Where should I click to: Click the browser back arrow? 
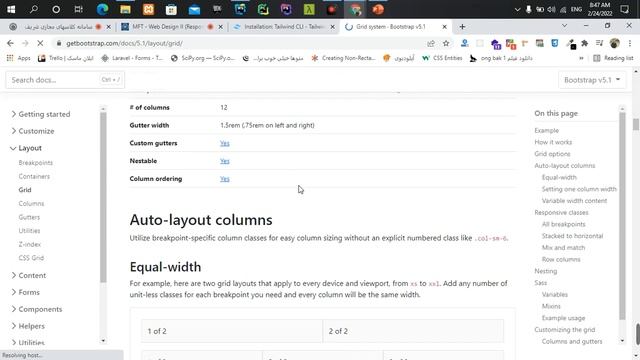coord(10,43)
